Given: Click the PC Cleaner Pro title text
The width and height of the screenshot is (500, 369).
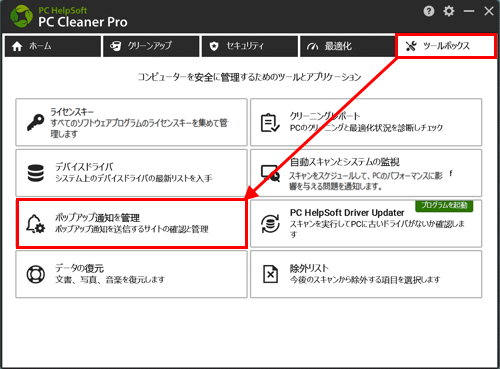Looking at the screenshot, I should point(83,22).
